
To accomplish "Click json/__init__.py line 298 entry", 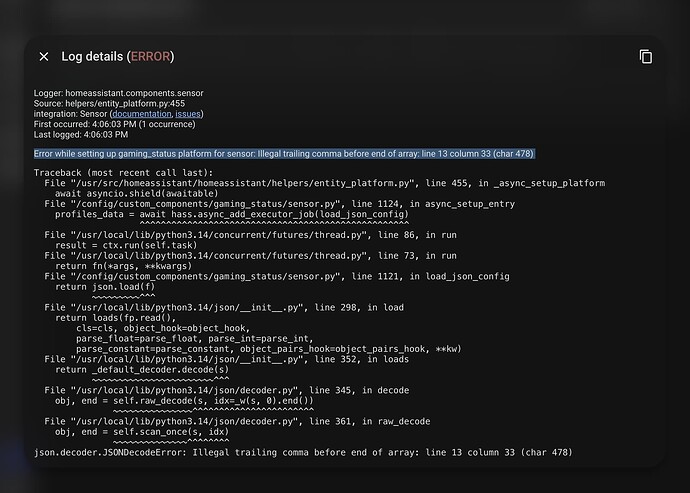I will click(224, 308).
